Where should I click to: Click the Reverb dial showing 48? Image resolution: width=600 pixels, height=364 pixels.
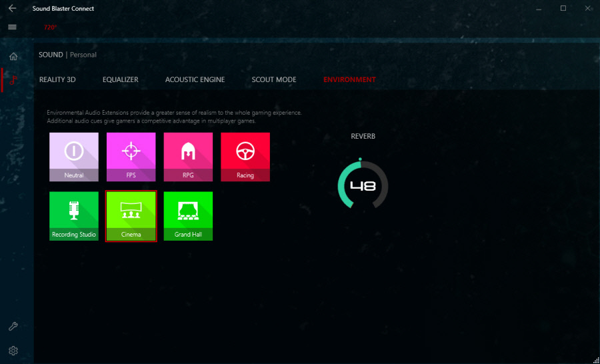click(x=362, y=186)
